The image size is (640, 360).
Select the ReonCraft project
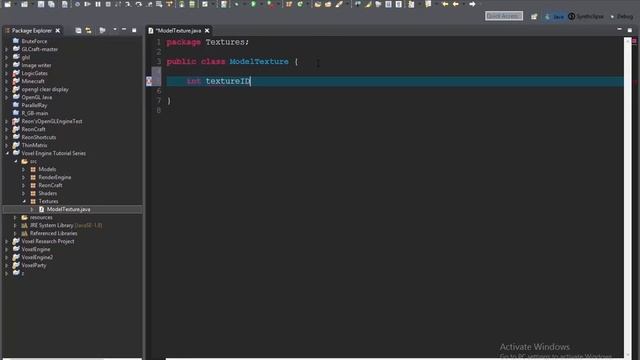point(33,129)
